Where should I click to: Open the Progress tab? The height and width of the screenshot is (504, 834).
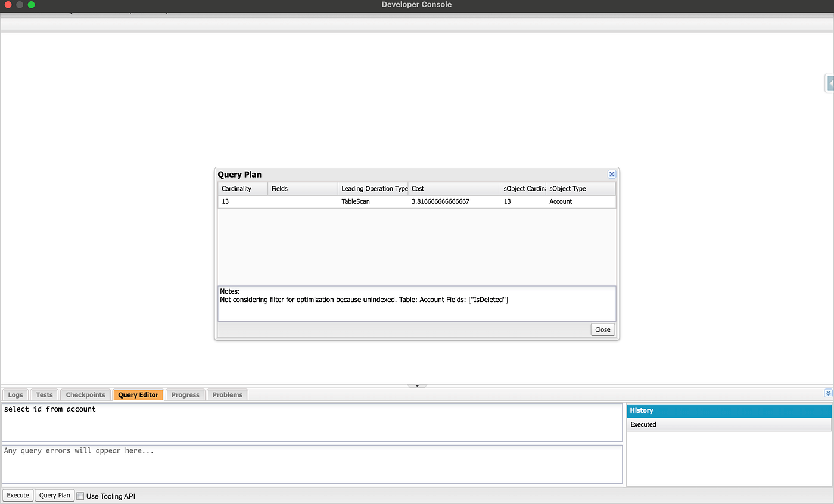pos(185,394)
